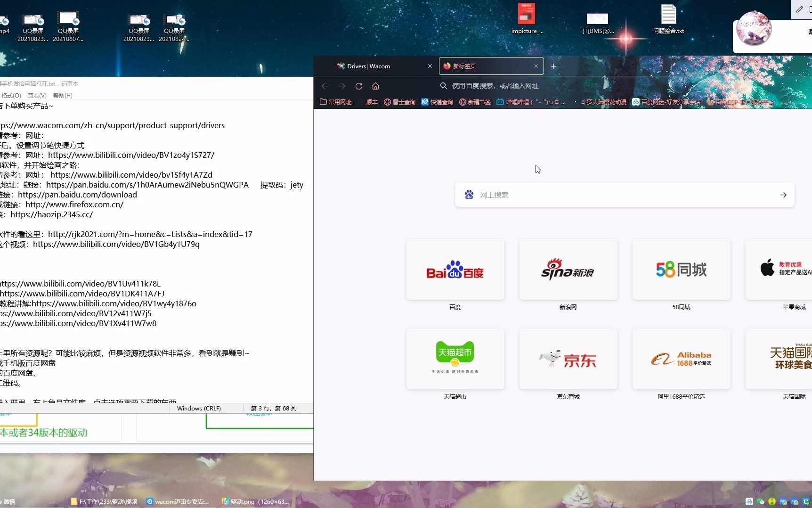The width and height of the screenshot is (812, 508).
Task: Open Notepad 帮助(H) menu
Action: click(x=63, y=95)
